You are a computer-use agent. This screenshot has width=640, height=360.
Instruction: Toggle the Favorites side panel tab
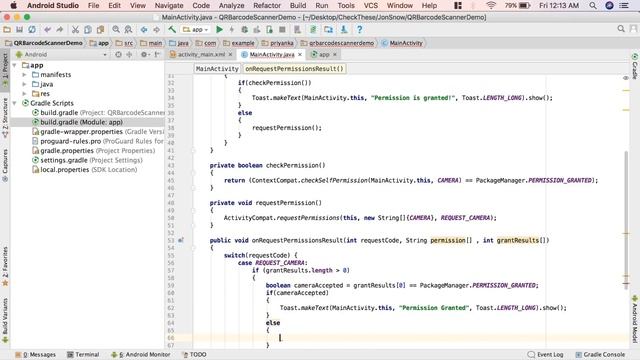click(5, 266)
